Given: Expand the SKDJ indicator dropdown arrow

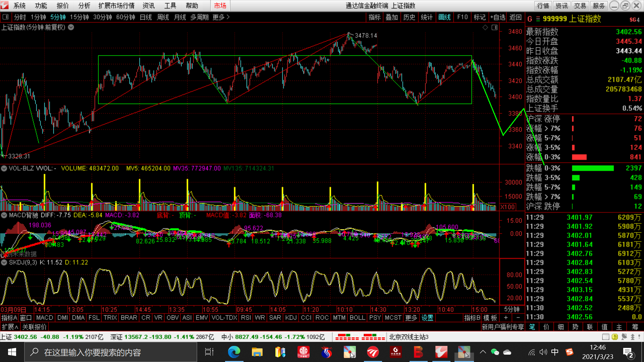Looking at the screenshot, I should point(4,262).
